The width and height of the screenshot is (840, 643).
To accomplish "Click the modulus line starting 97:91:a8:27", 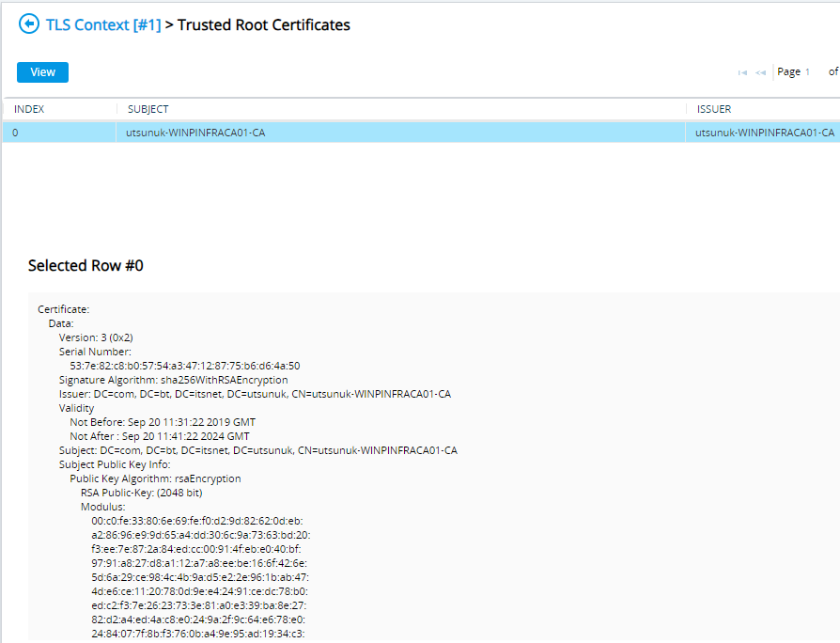I will coord(199,563).
